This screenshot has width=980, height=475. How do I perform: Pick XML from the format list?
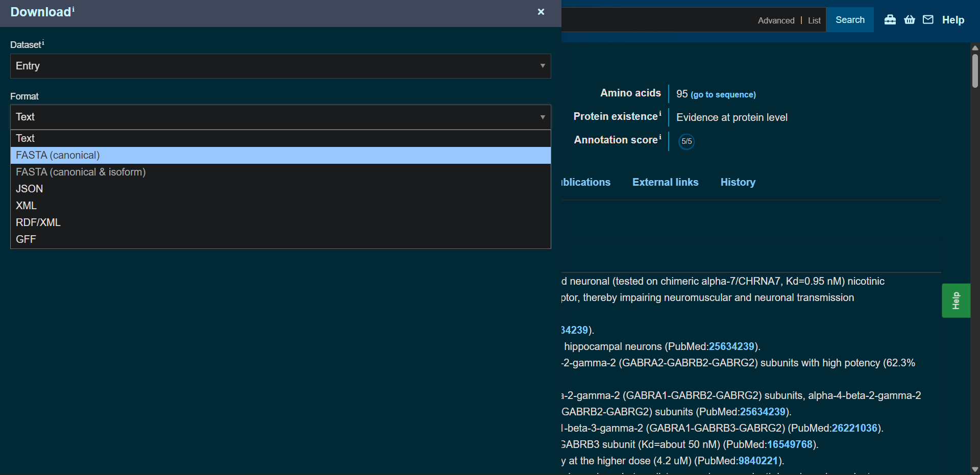click(x=26, y=206)
